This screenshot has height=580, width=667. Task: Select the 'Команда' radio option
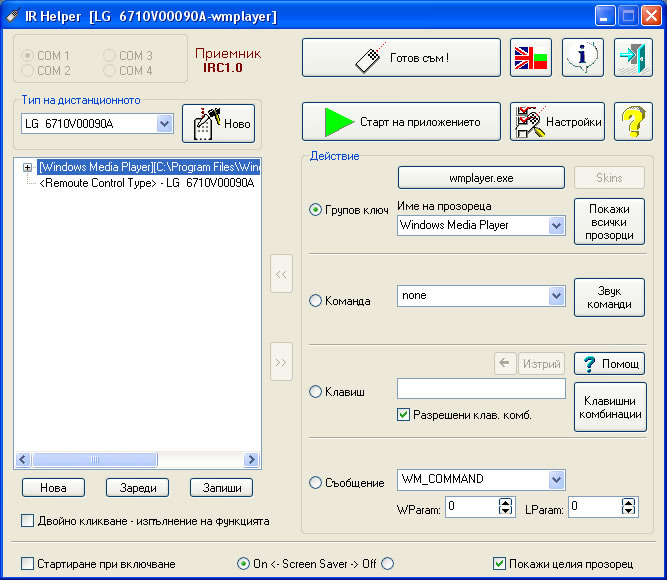[315, 301]
